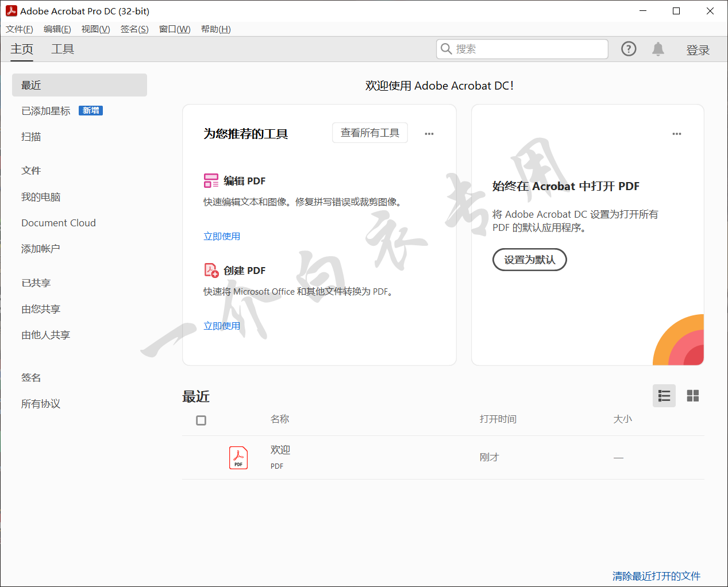Image resolution: width=728 pixels, height=587 pixels.
Task: Click the 查看所有工具 button
Action: point(370,133)
